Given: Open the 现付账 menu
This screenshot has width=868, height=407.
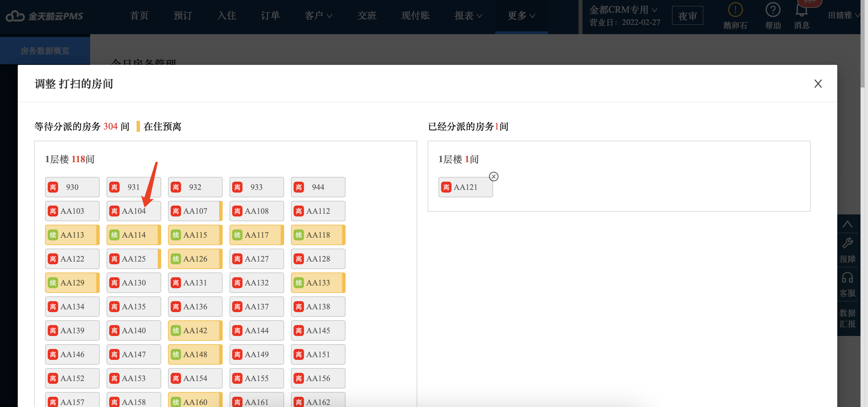Looking at the screenshot, I should tap(416, 16).
